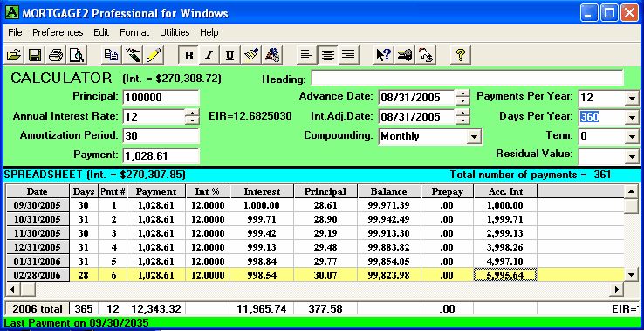Click the Payment field showing 1,028.61
This screenshot has width=644, height=331.
(x=161, y=155)
